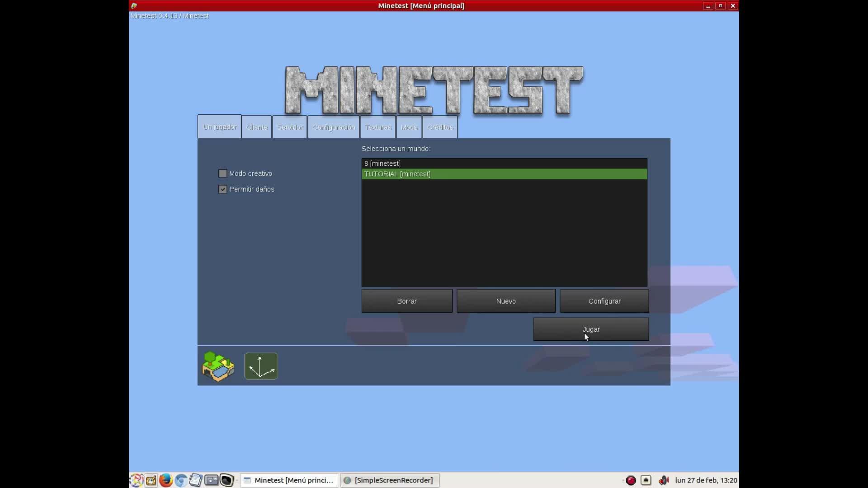The width and height of the screenshot is (868, 488).
Task: Select the Minetest game icon
Action: point(218,366)
